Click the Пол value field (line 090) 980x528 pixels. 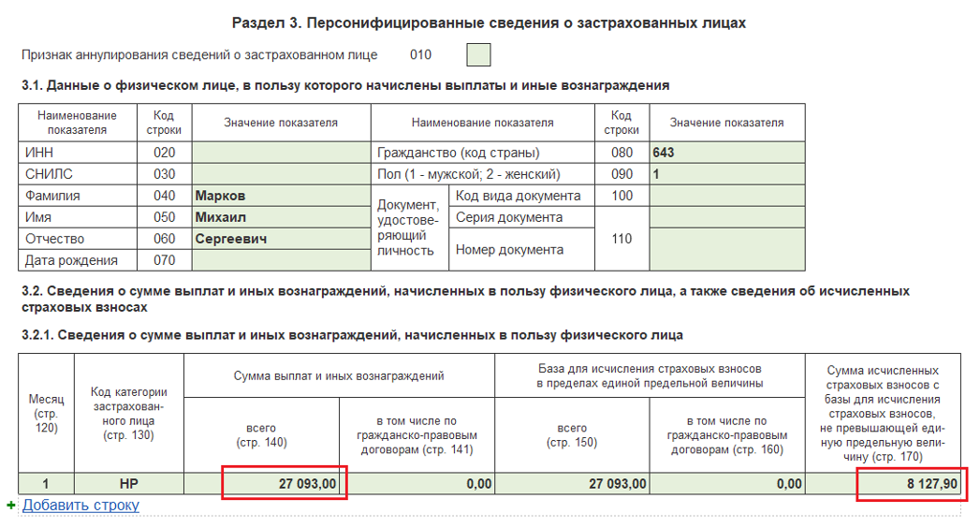pyautogui.click(x=725, y=174)
